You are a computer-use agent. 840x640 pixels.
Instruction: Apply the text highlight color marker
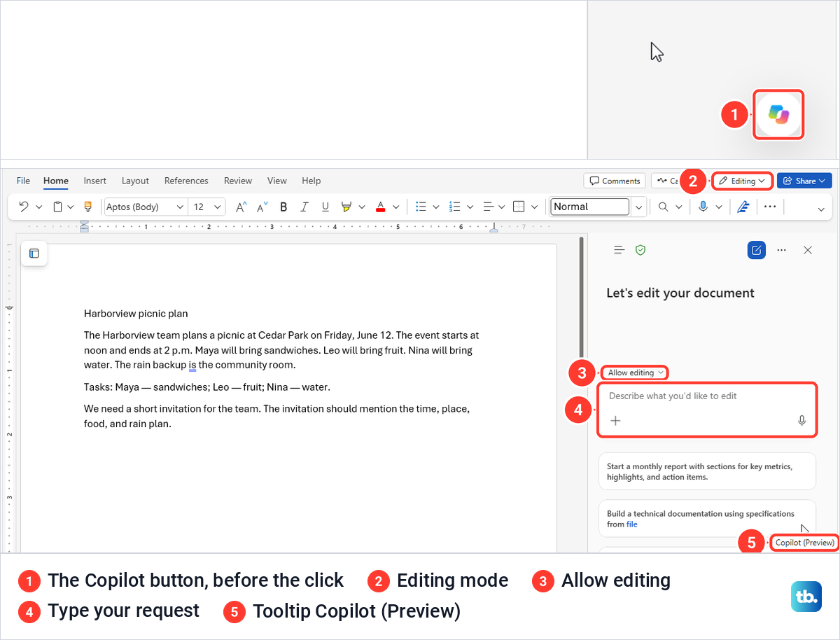(346, 207)
